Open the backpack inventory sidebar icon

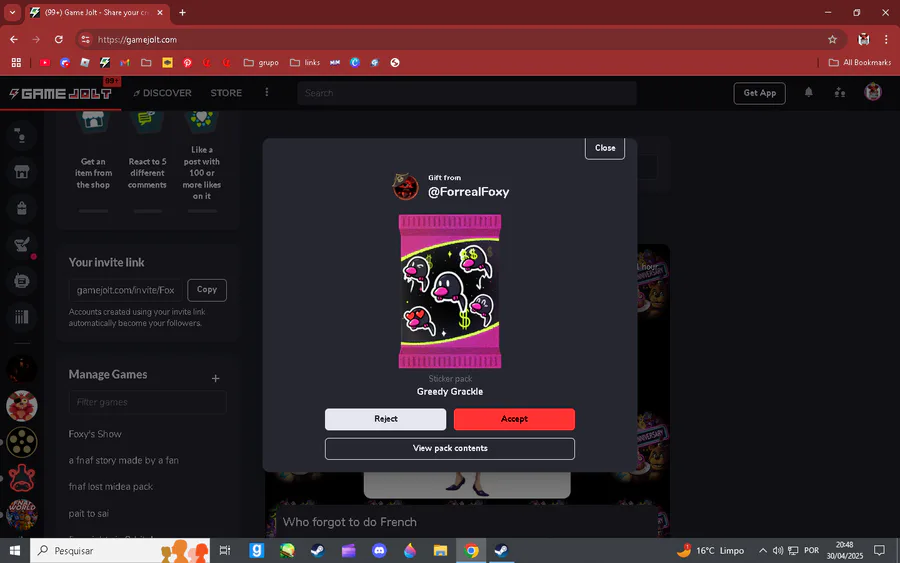pos(22,208)
